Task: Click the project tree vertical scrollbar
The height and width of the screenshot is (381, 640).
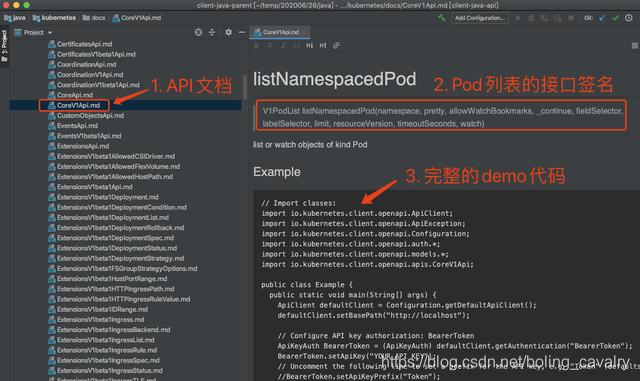Action: tap(244, 87)
